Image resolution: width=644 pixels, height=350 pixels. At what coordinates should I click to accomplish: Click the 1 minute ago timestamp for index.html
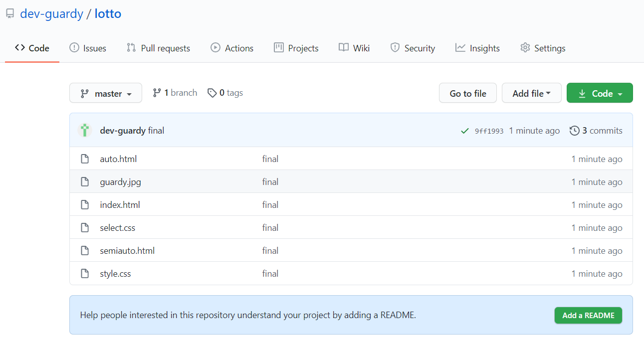[x=597, y=205]
